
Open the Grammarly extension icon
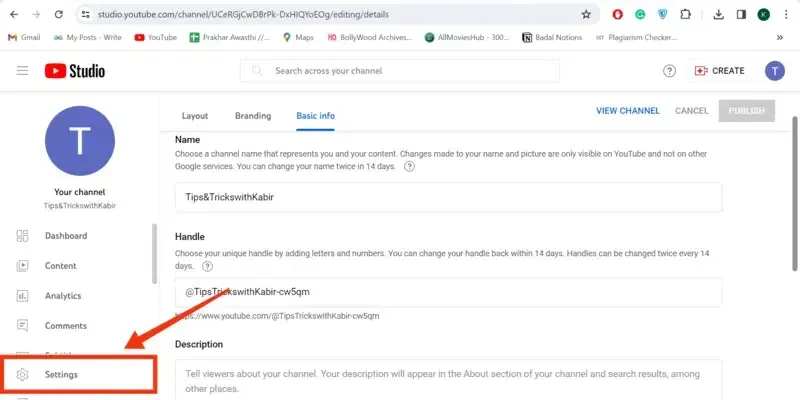pyautogui.click(x=640, y=15)
